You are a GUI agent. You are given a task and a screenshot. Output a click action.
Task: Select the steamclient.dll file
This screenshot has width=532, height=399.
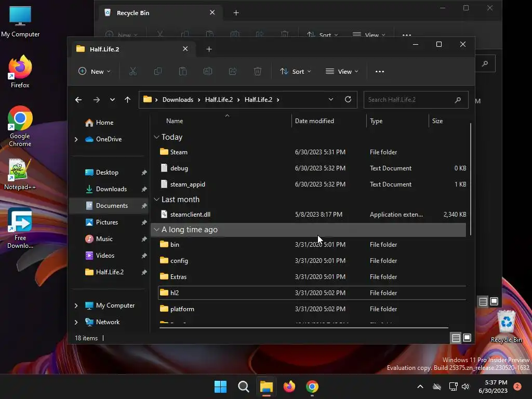(x=312, y=215)
